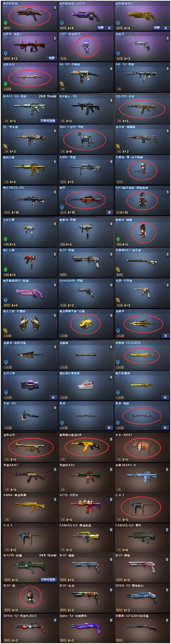
Task: Select the Scar Light horse weapon thumbnail
Action: [x=85, y=139]
